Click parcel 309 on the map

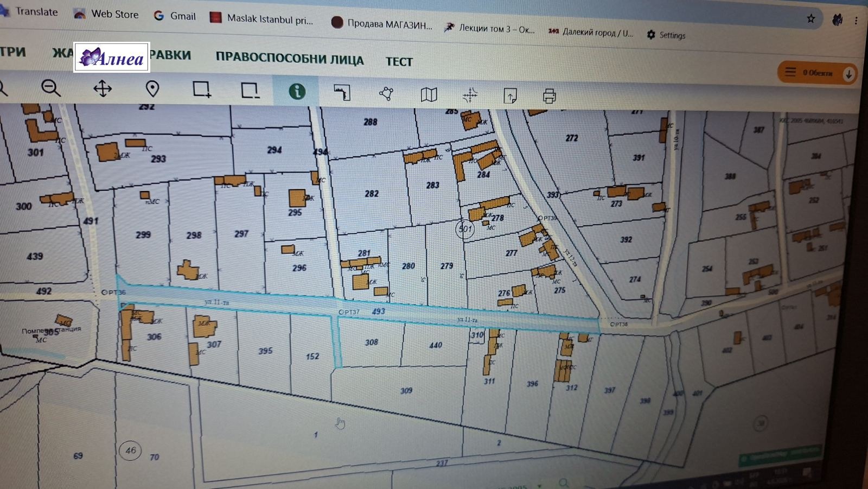406,390
